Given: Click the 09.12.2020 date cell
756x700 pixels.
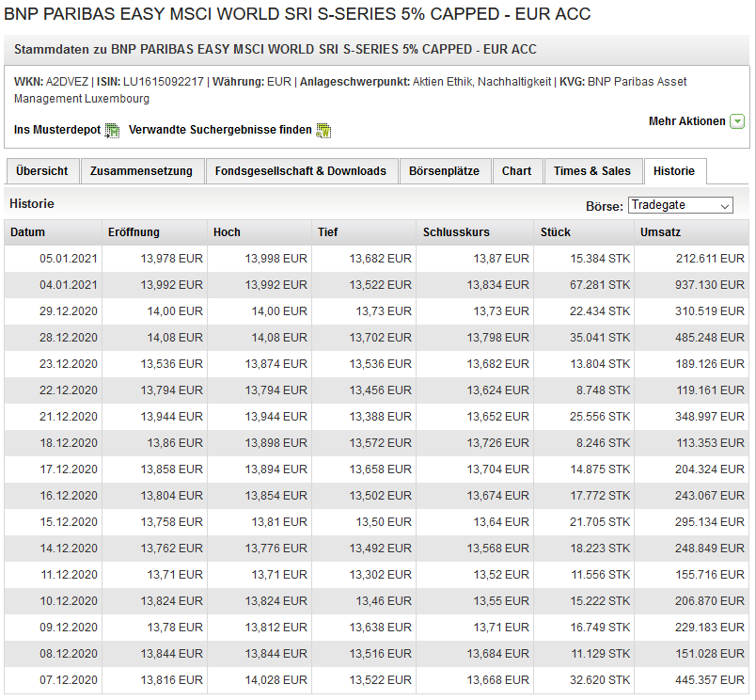Looking at the screenshot, I should (x=69, y=628).
